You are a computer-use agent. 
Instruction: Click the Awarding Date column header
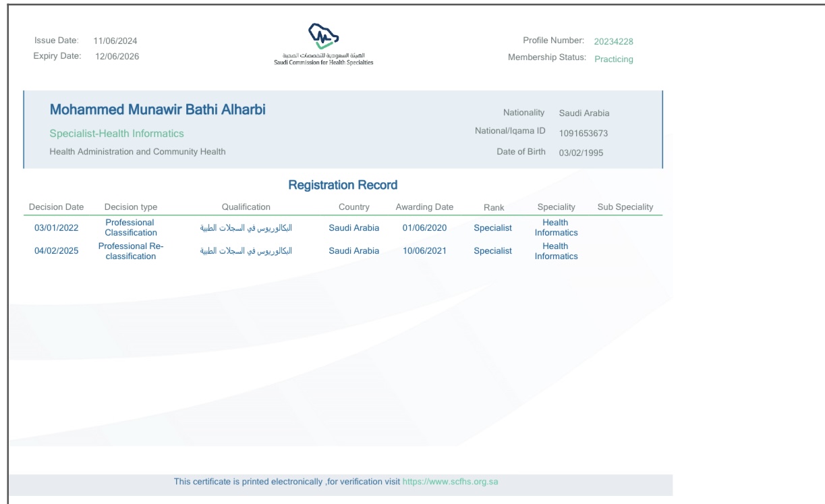(x=424, y=207)
